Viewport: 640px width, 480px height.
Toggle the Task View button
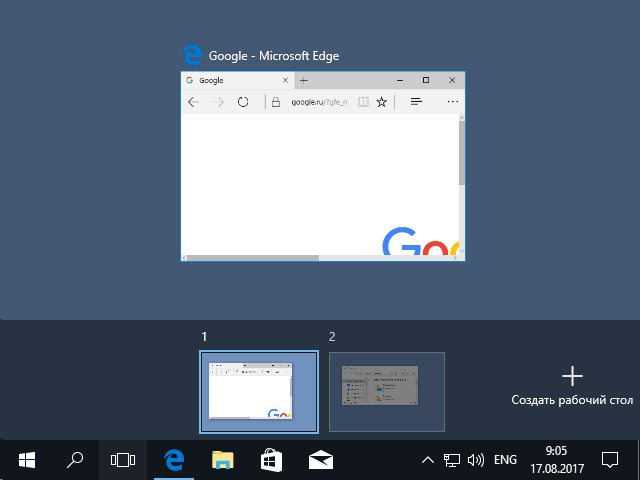(123, 460)
